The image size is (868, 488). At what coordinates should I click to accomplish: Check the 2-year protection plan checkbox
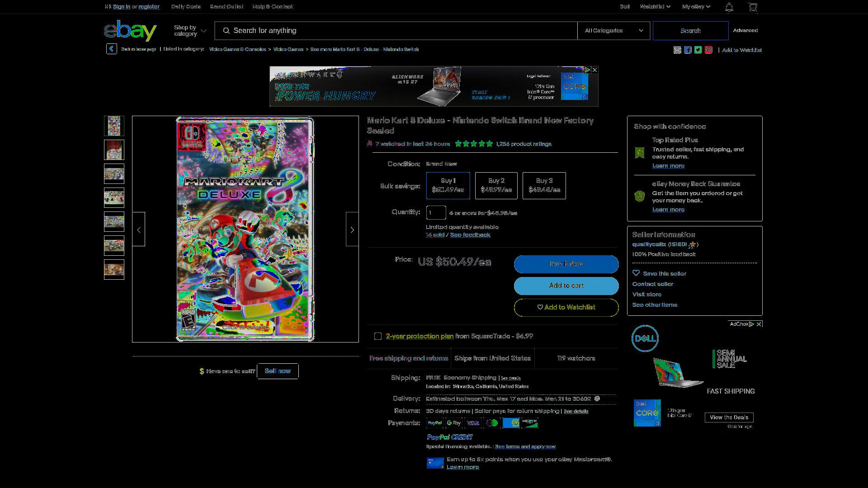click(x=378, y=336)
